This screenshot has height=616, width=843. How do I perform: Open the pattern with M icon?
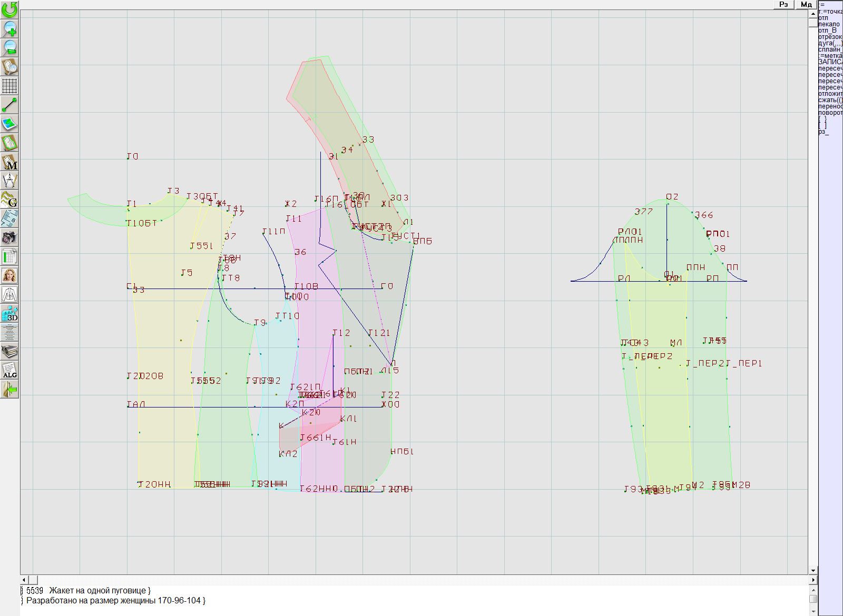click(x=9, y=162)
